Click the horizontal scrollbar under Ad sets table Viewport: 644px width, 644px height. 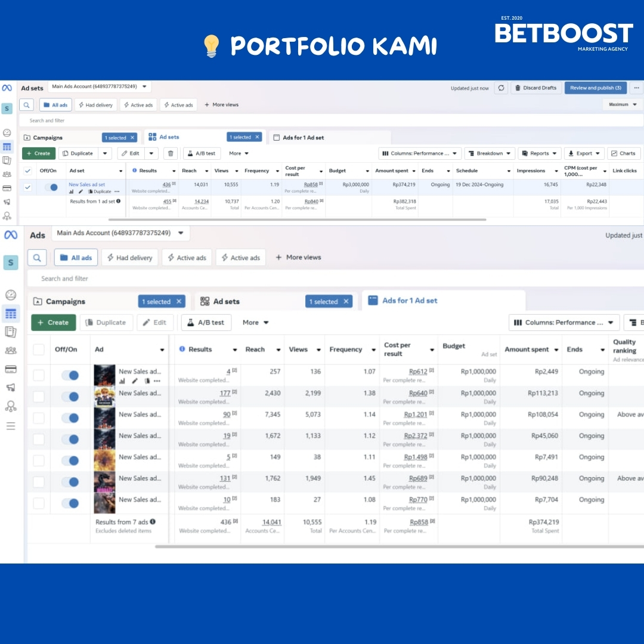(x=298, y=219)
